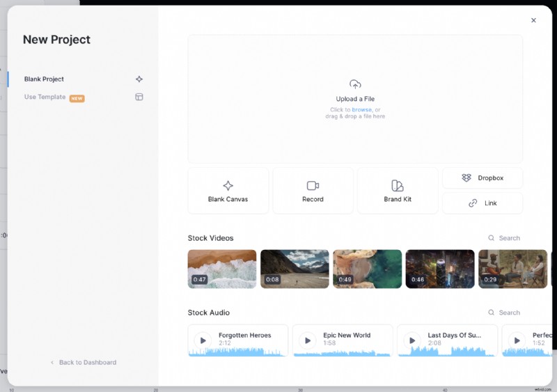Close the New Project dialog
This screenshot has width=557, height=392.
click(533, 20)
